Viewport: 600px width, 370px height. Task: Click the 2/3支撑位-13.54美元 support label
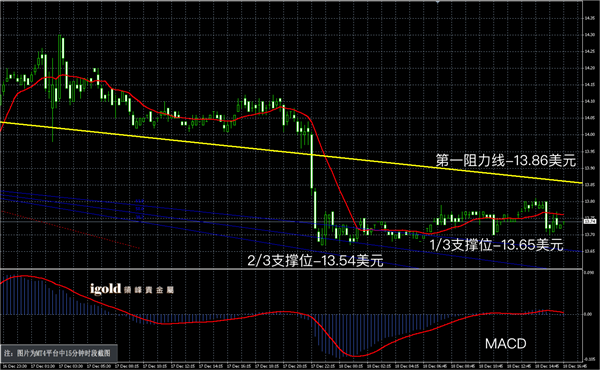(315, 261)
